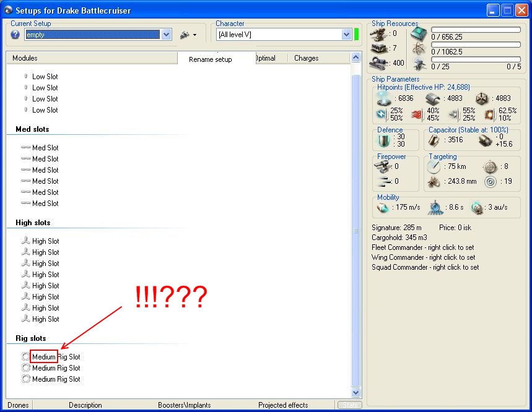Click the targeting range icon showing 75 km

pyautogui.click(x=434, y=166)
